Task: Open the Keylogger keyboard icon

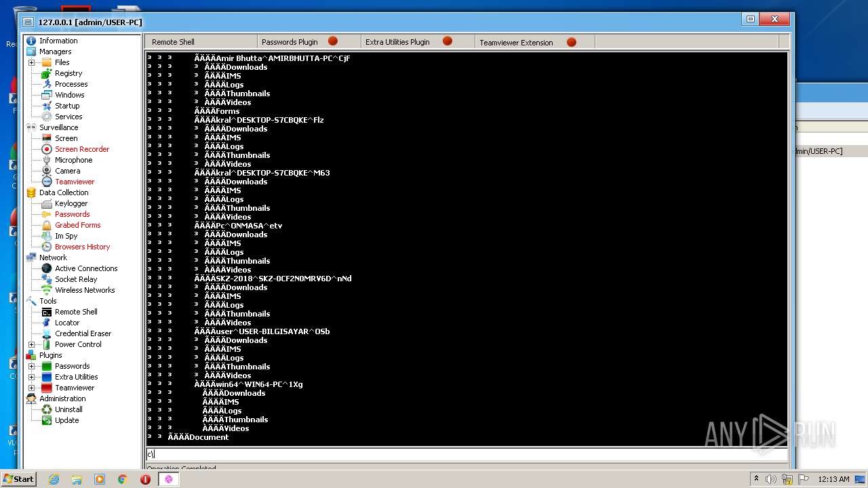Action: 47,203
